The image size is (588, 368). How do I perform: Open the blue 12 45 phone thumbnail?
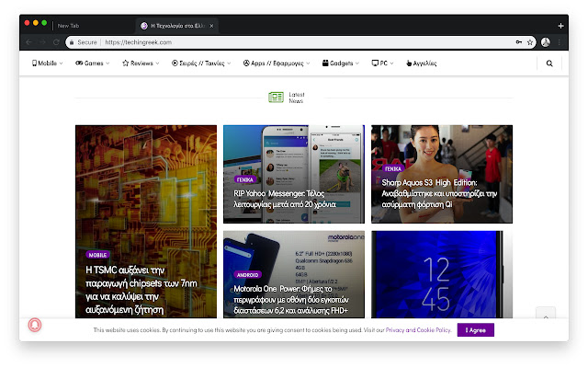[x=442, y=274]
